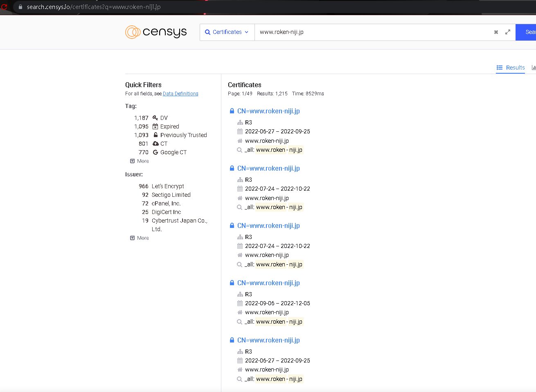
Task: Click the Page: 1/49 text
Action: click(240, 94)
